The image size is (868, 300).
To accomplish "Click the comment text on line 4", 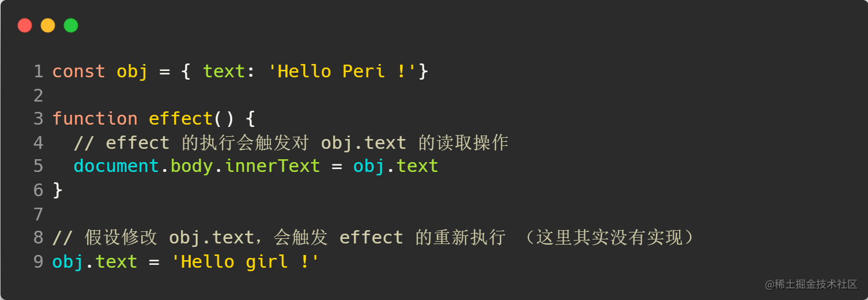I will pos(290,142).
